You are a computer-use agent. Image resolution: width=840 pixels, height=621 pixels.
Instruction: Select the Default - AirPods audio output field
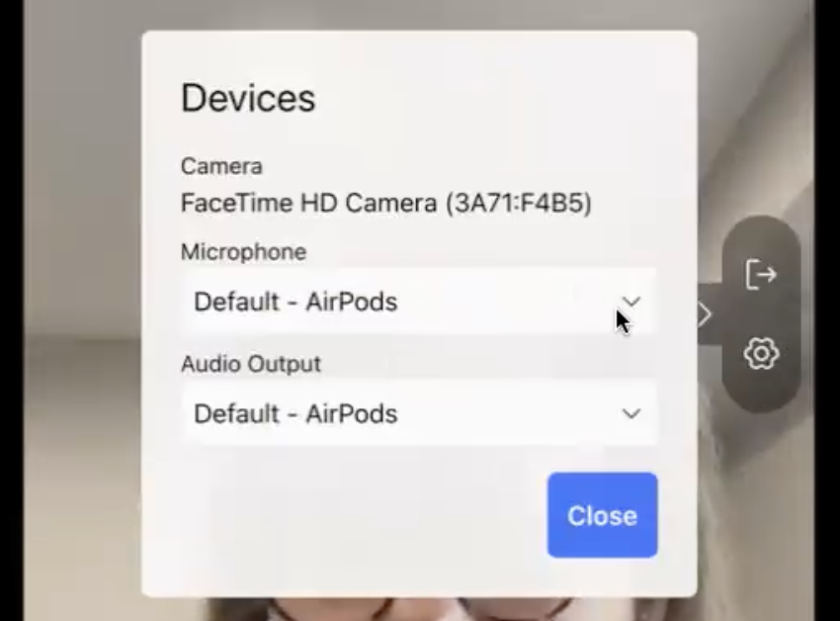419,413
